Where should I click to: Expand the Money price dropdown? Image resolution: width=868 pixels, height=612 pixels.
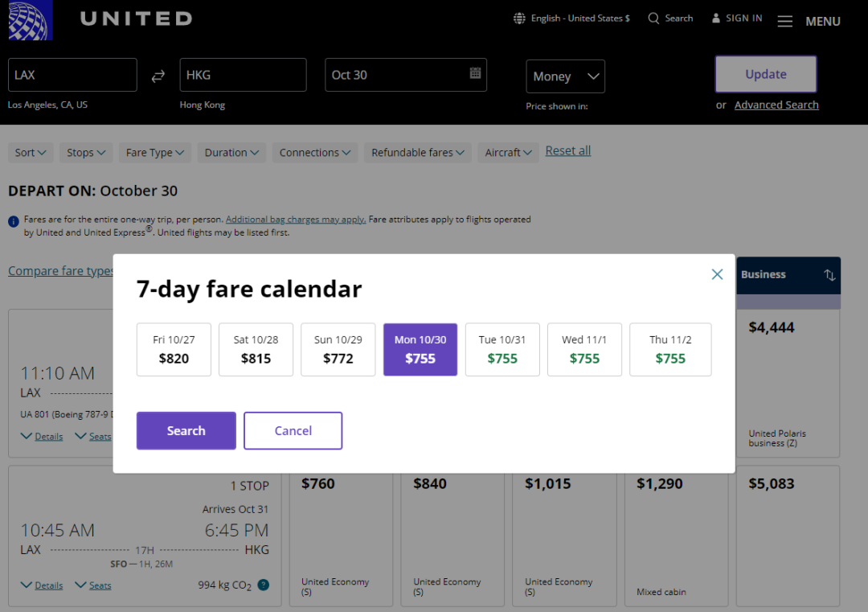(565, 76)
